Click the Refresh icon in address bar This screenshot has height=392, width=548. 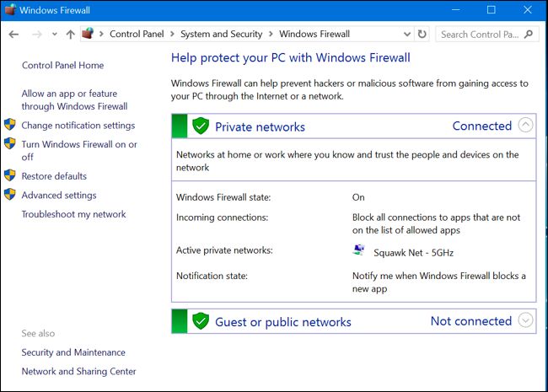point(422,35)
